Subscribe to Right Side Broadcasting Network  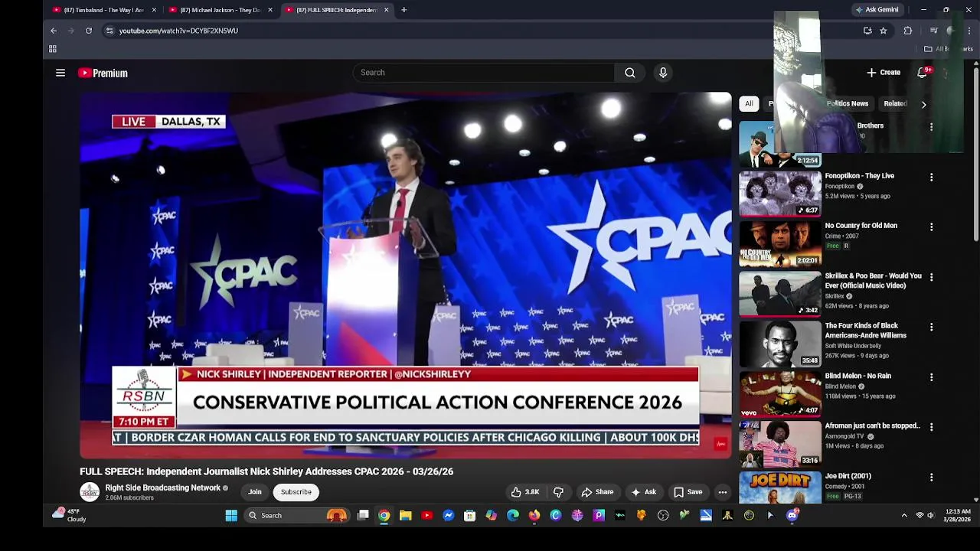tap(296, 492)
